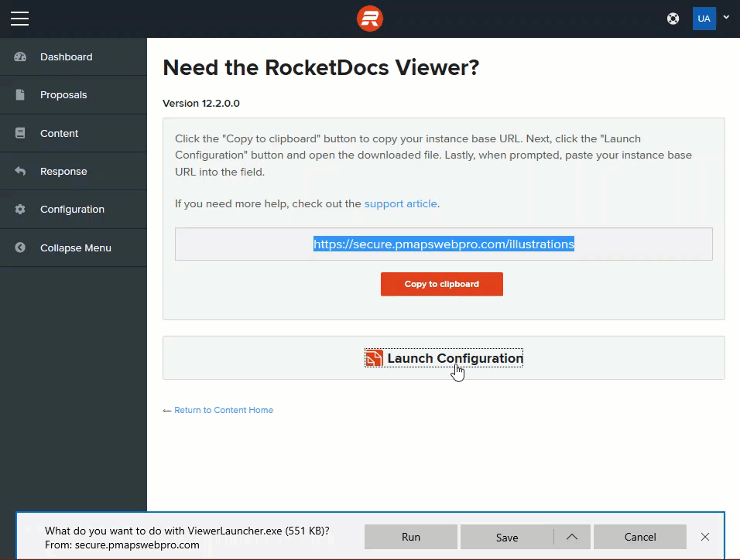Viewport: 740px width, 560px height.
Task: Expand Save options arrow
Action: (572, 537)
